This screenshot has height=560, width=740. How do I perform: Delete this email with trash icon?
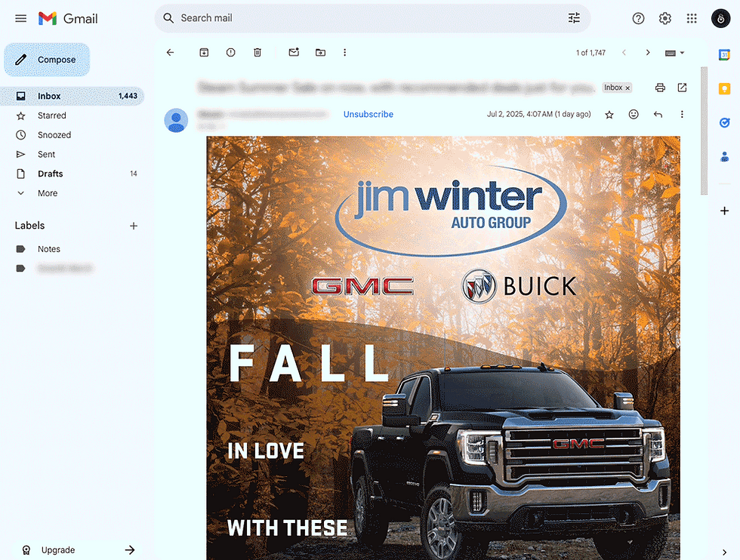point(257,52)
